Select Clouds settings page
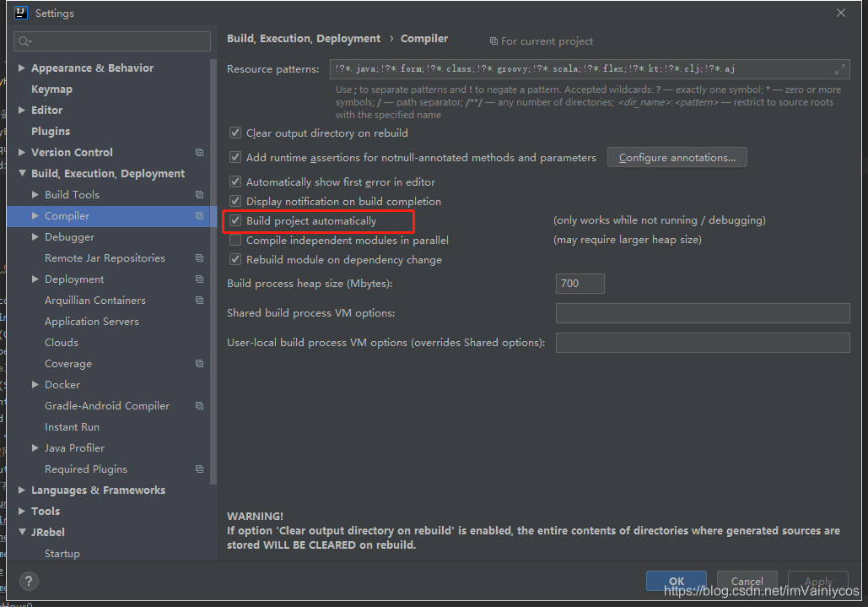 pyautogui.click(x=62, y=342)
